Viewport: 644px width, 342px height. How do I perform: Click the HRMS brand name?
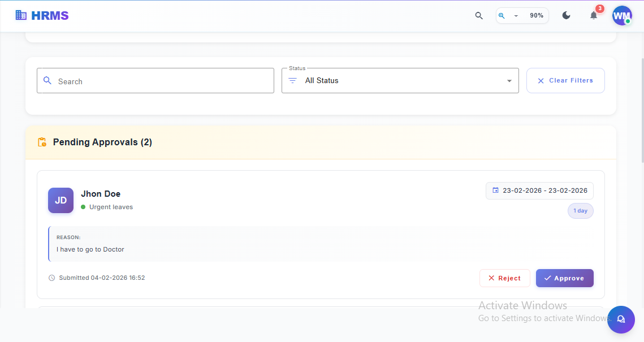pos(50,16)
